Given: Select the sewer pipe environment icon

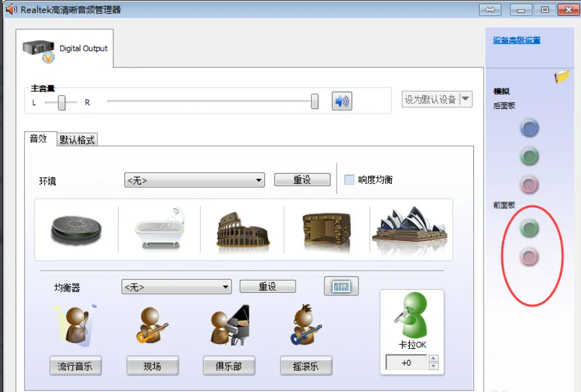Looking at the screenshot, I should (x=76, y=229).
